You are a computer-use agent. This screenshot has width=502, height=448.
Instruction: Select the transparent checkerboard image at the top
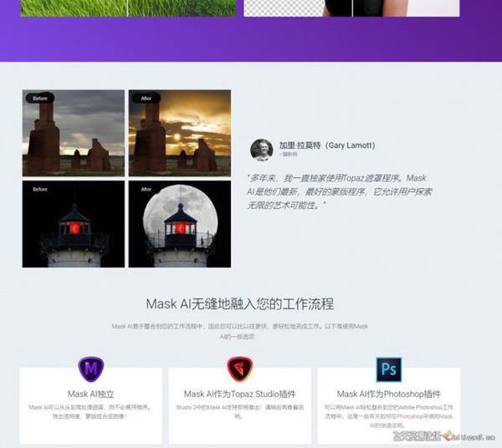tap(297, 8)
